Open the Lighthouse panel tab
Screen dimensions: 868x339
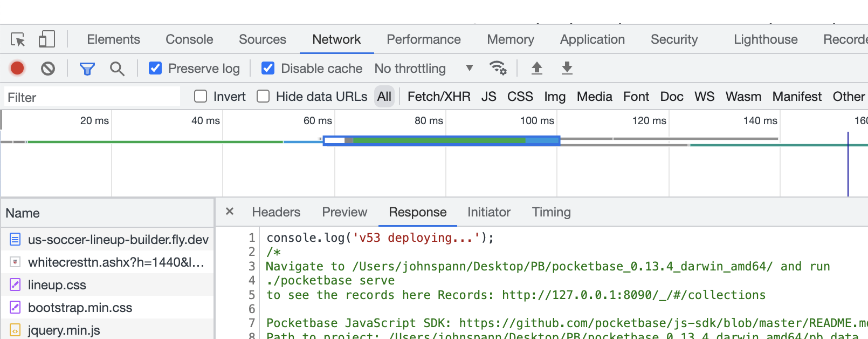[x=766, y=39]
